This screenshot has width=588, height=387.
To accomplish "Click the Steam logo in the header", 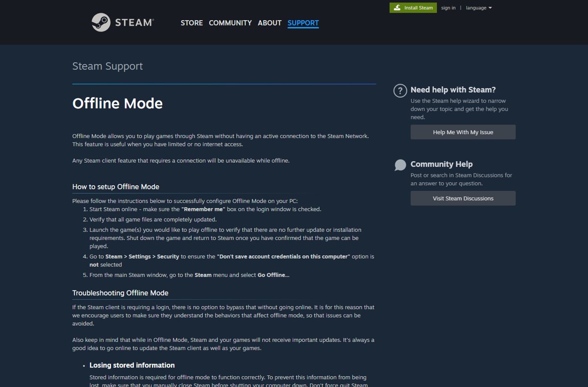I will [122, 23].
